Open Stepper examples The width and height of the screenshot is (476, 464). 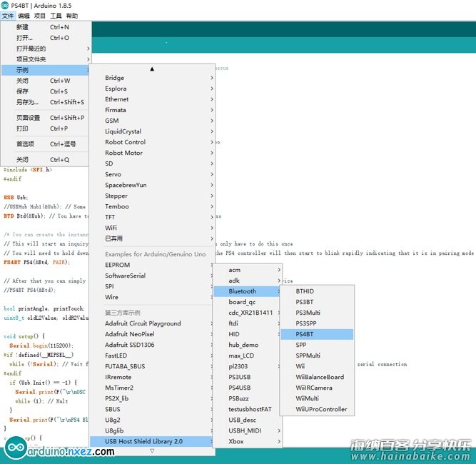tap(153, 196)
